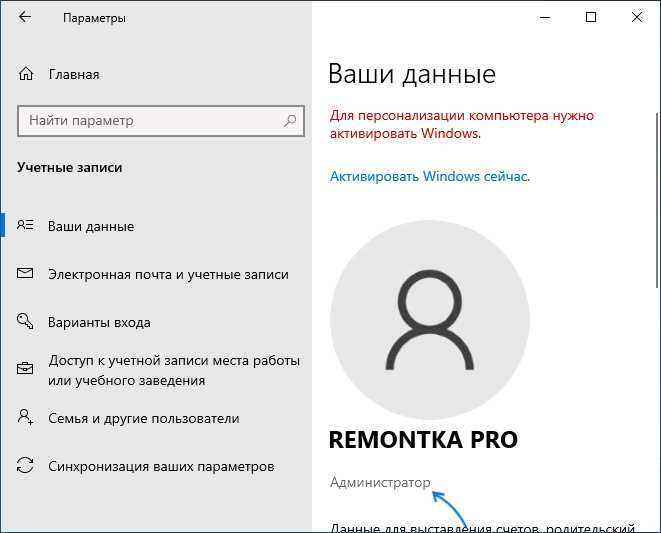Click the sync arrows icon
The image size is (661, 533).
pyautogui.click(x=25, y=466)
